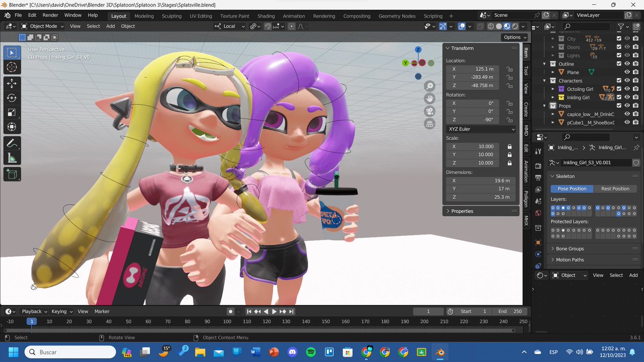The width and height of the screenshot is (644, 362).
Task: Play the animation forward
Action: click(x=274, y=312)
